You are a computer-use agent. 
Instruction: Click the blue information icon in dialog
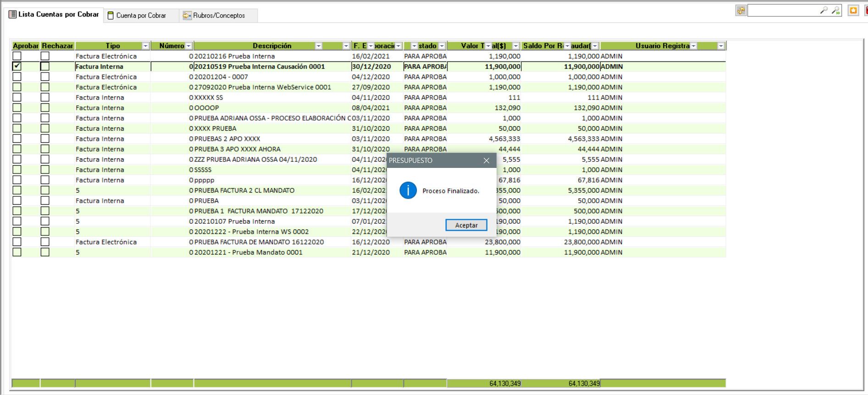[x=408, y=190]
